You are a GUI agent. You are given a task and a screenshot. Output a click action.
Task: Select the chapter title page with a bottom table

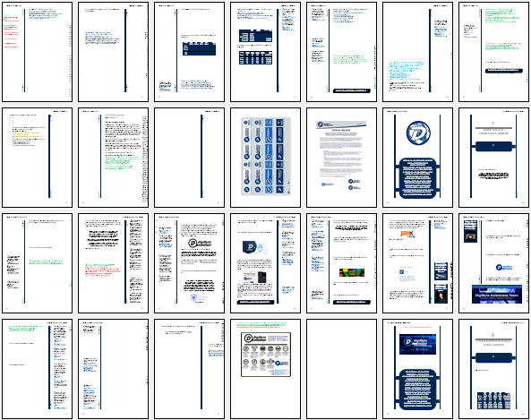493,369
